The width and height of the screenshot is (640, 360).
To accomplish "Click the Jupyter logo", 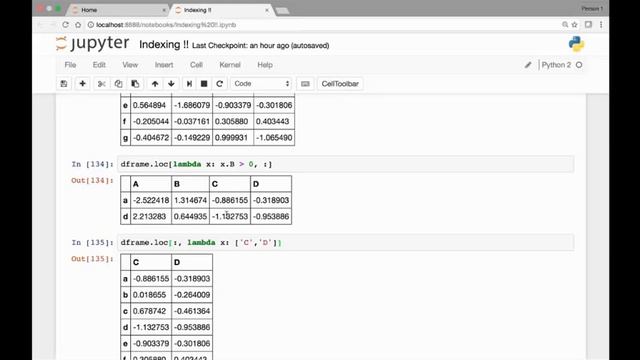I will (x=93, y=43).
